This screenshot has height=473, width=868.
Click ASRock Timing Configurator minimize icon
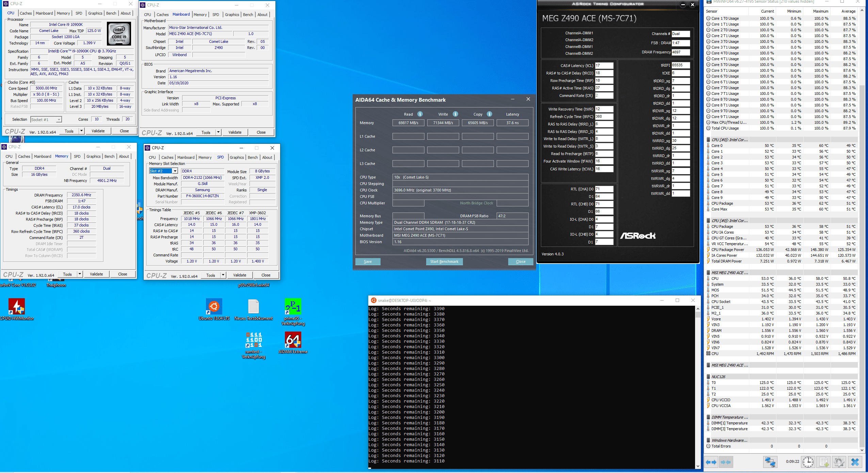click(683, 5)
